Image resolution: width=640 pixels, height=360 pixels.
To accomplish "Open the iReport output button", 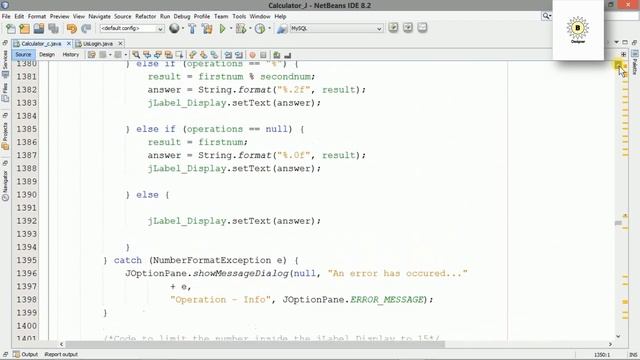I will coord(61,354).
